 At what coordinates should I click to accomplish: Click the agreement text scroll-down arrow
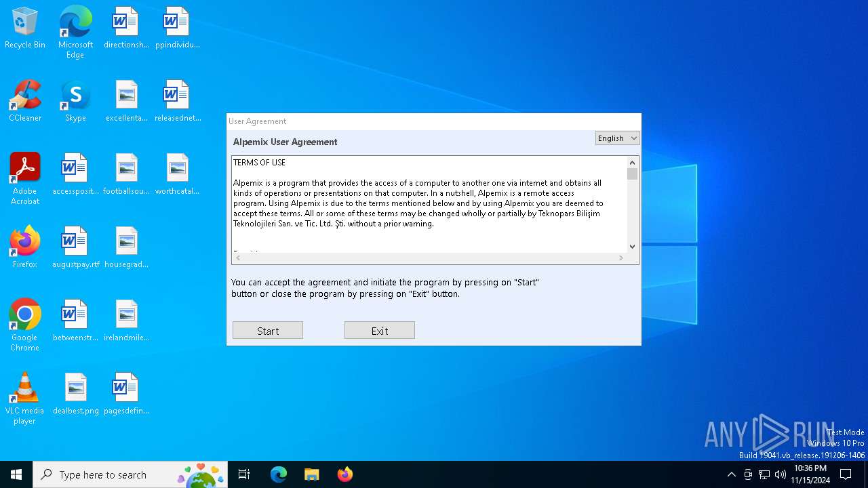tap(632, 247)
